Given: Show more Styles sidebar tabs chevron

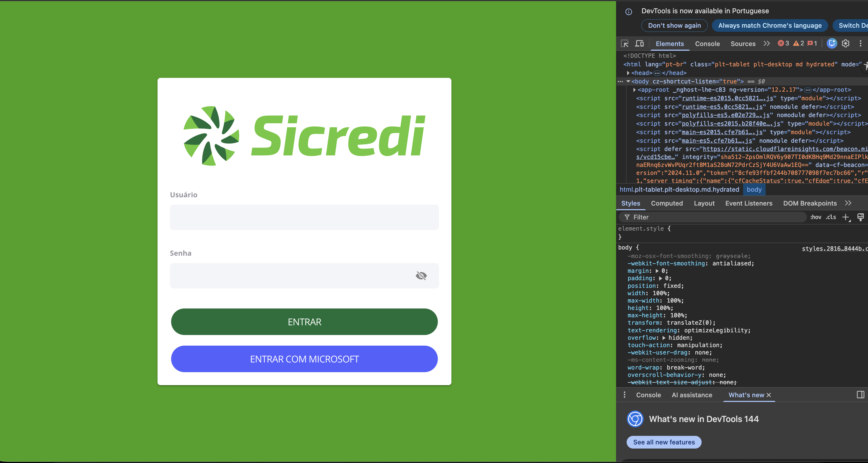Looking at the screenshot, I should (x=848, y=203).
